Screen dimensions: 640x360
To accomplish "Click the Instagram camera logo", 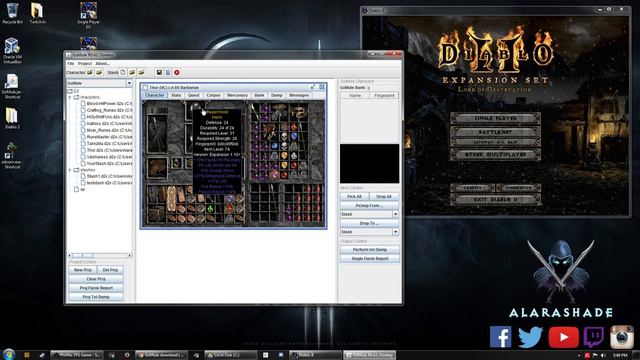I will tap(622, 337).
